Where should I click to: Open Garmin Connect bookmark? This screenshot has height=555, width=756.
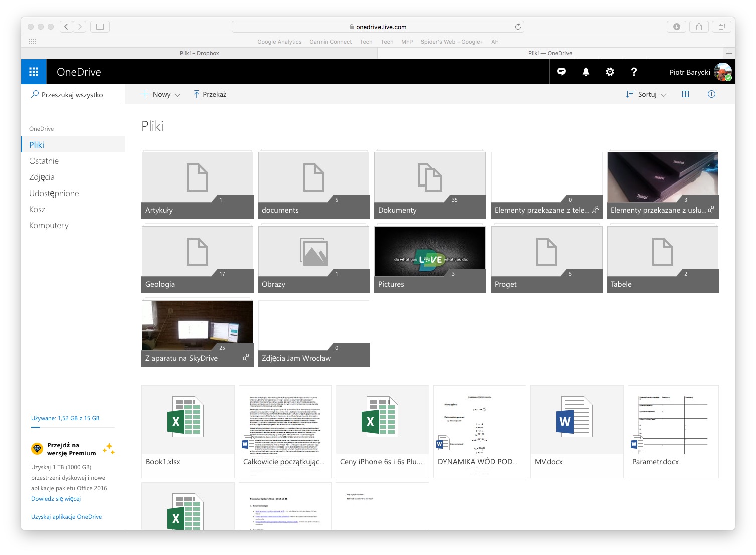(x=330, y=42)
